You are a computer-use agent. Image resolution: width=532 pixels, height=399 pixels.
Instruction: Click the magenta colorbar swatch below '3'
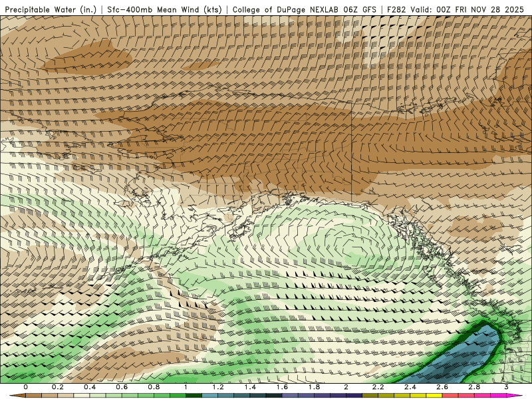(514, 396)
